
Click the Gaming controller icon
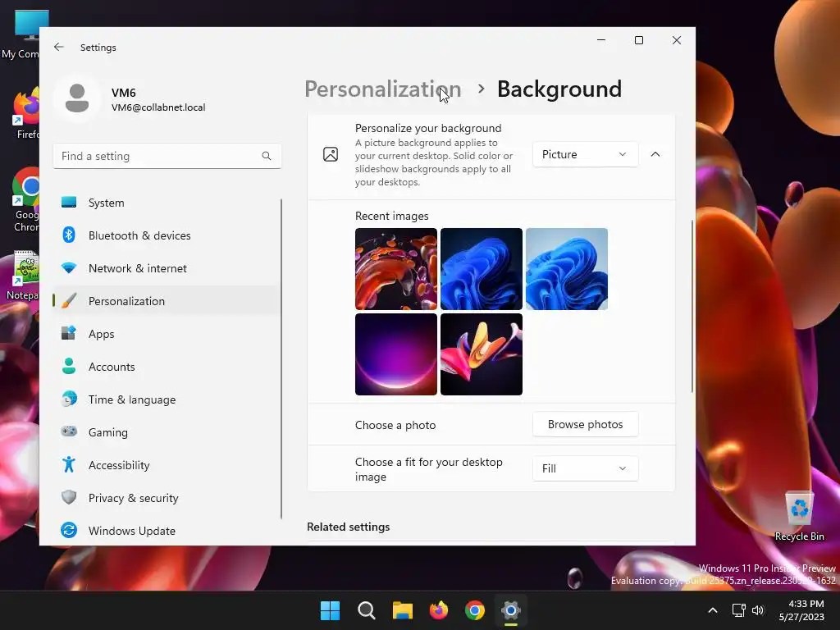tap(69, 431)
